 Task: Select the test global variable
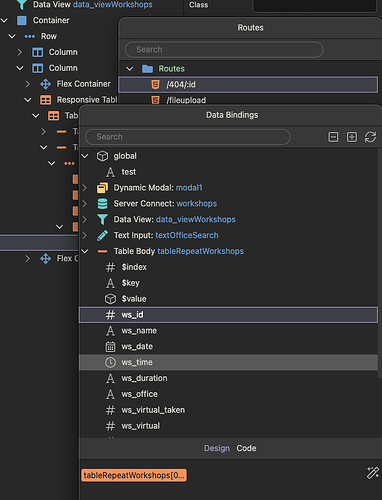click(x=228, y=172)
